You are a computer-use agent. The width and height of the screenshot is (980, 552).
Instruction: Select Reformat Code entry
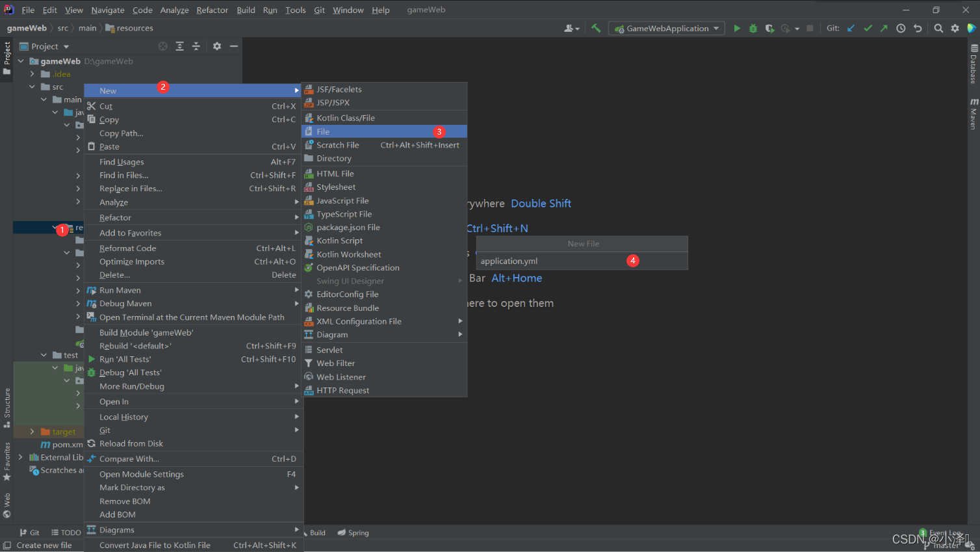193,248
